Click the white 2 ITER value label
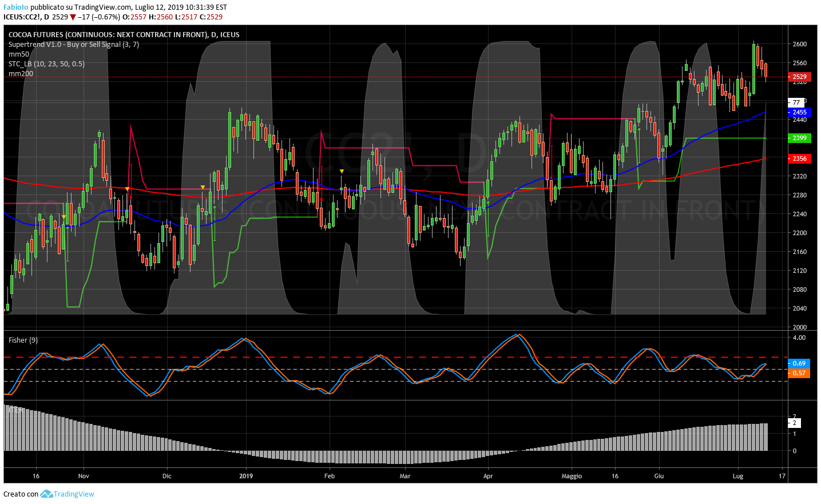This screenshot has height=504, width=821. [x=794, y=423]
